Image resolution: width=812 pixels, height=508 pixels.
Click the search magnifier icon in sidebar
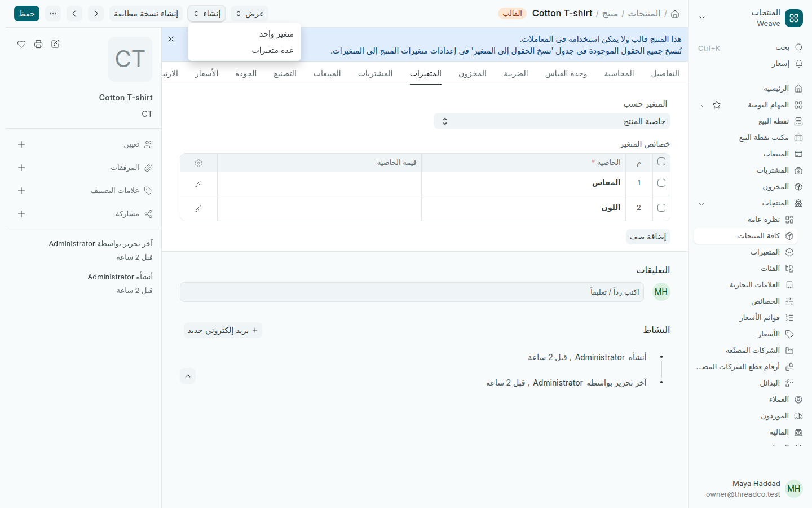click(x=798, y=47)
